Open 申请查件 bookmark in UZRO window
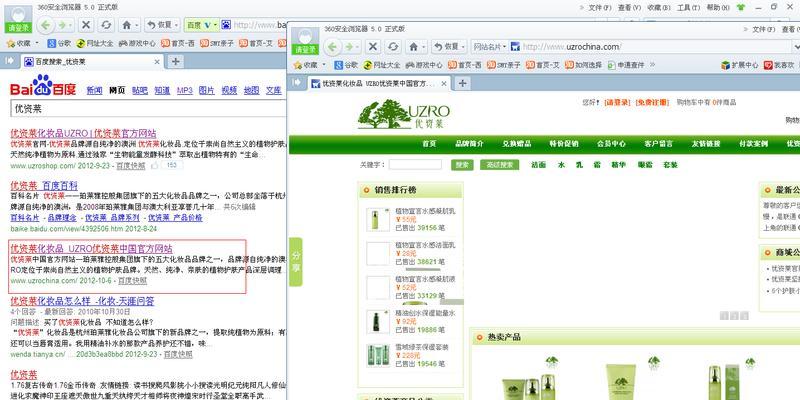Image resolution: width=800 pixels, height=400 pixels. coord(626,65)
